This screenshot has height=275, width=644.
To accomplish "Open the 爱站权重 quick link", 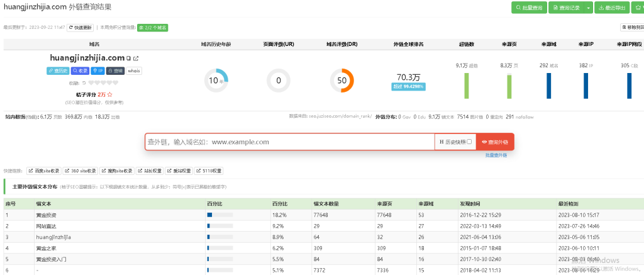I will [x=179, y=171].
